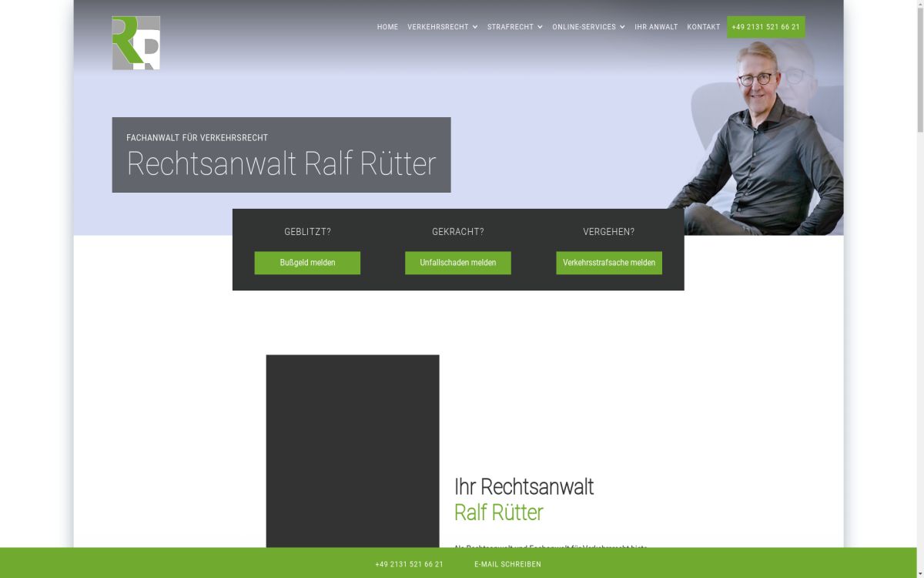Click the Bußgeld melden button
The image size is (924, 578).
(x=307, y=263)
